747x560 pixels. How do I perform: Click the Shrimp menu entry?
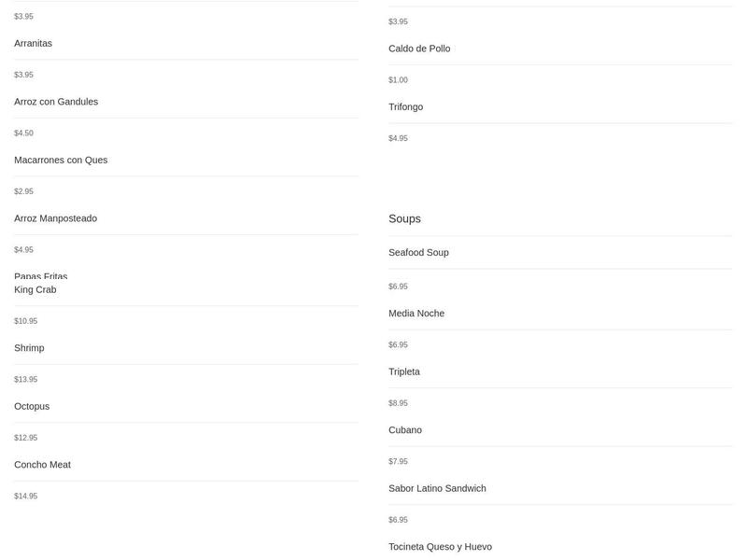point(29,348)
